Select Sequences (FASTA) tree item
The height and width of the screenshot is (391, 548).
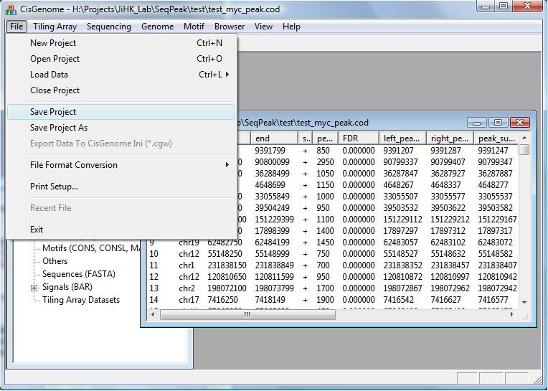point(79,274)
